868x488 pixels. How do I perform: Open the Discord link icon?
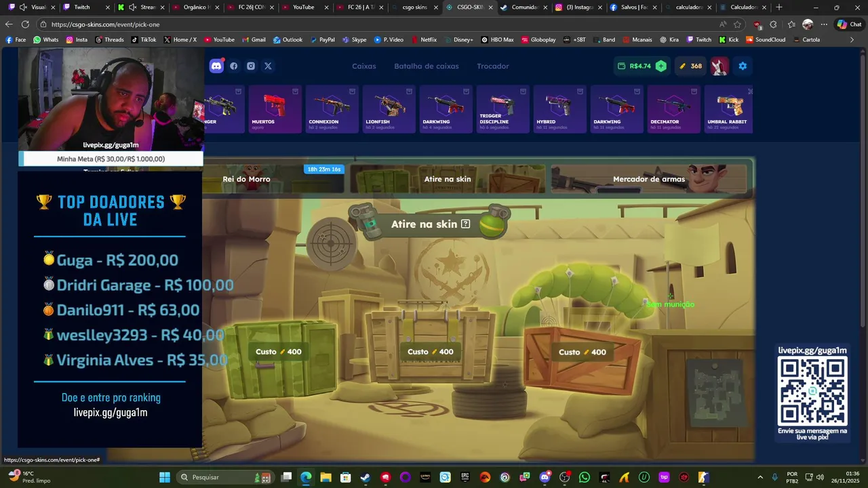(216, 66)
